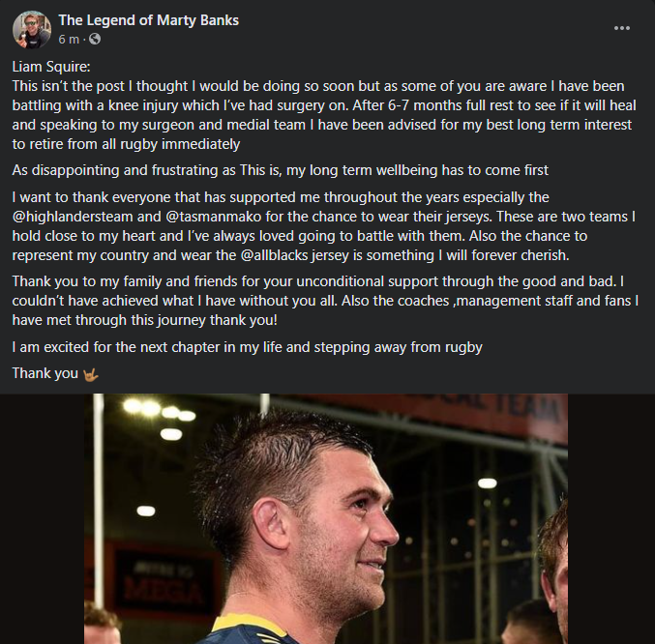Screen dimensions: 655x644
Task: Click the 'Liam Squire:' heading line
Action: tap(51, 67)
